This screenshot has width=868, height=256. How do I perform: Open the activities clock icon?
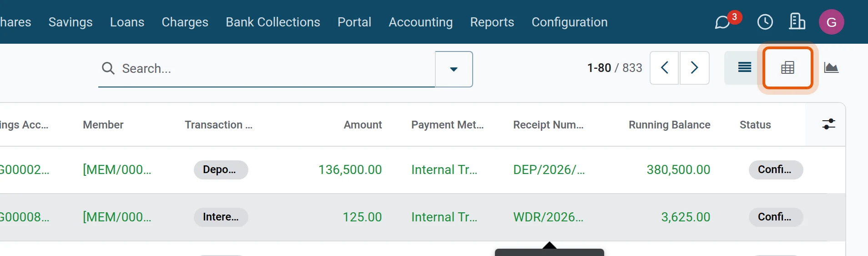coord(765,22)
